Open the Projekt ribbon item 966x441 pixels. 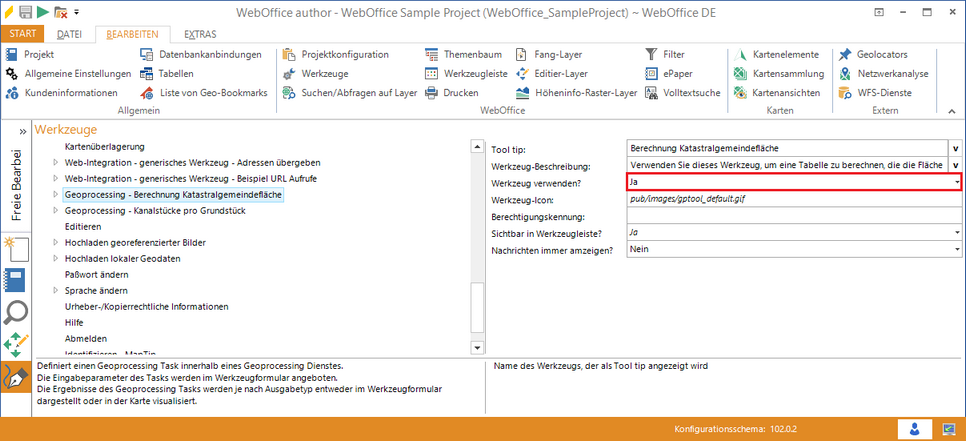point(31,54)
